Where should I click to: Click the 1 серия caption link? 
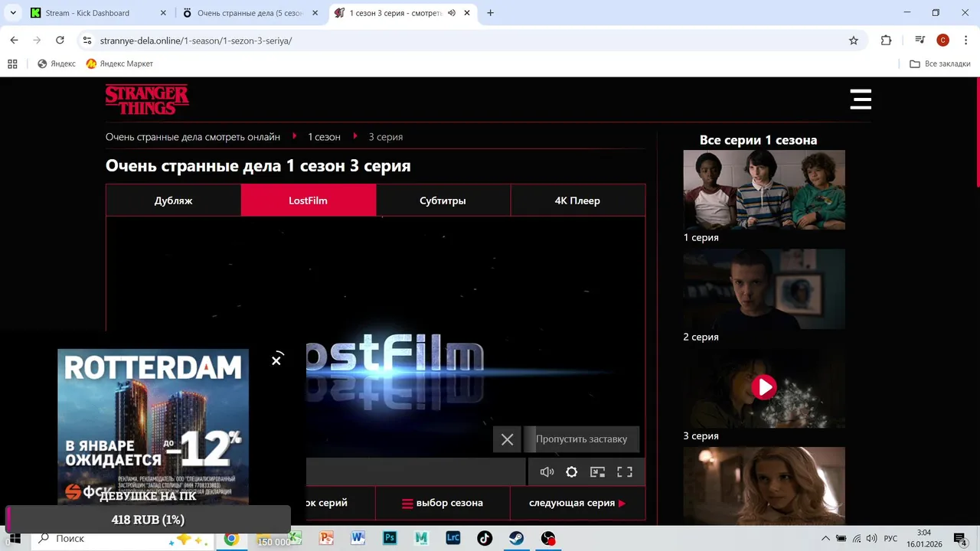(x=701, y=237)
